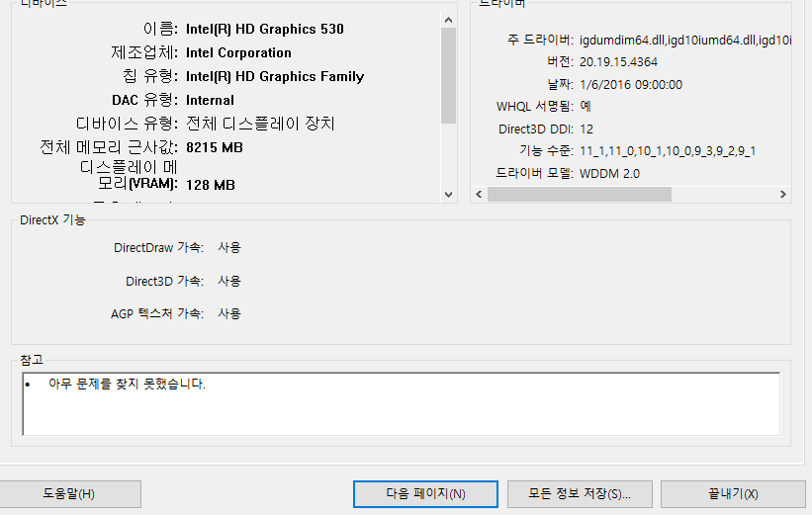The height and width of the screenshot is (515, 812).
Task: Click the driver panel horizontal scrollbar thumb
Action: [580, 194]
